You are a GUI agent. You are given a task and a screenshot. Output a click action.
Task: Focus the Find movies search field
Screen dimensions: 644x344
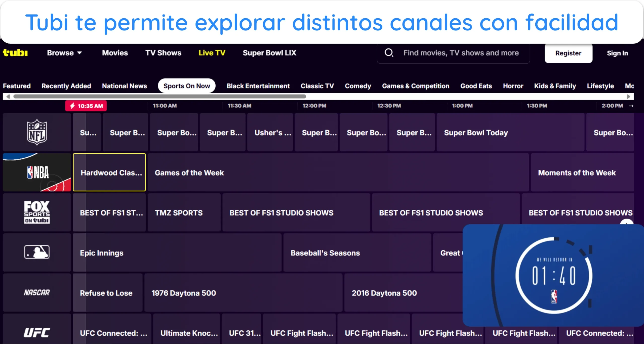click(453, 53)
